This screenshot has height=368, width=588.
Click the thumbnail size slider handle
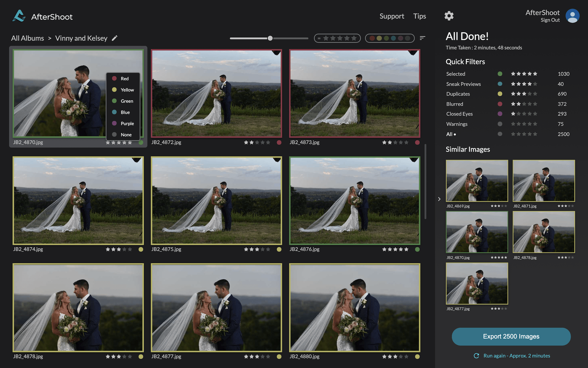click(x=270, y=38)
